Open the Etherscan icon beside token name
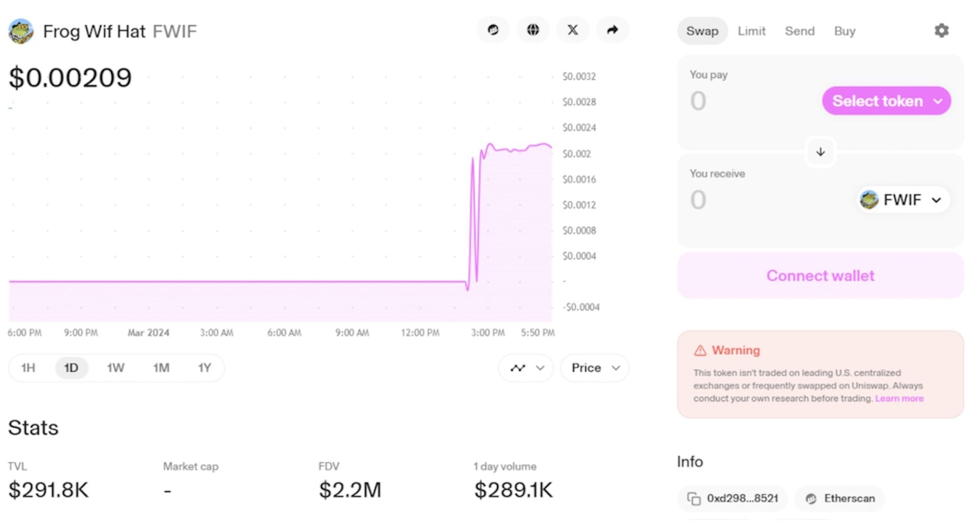Image resolution: width=980 pixels, height=523 pixels. [493, 30]
